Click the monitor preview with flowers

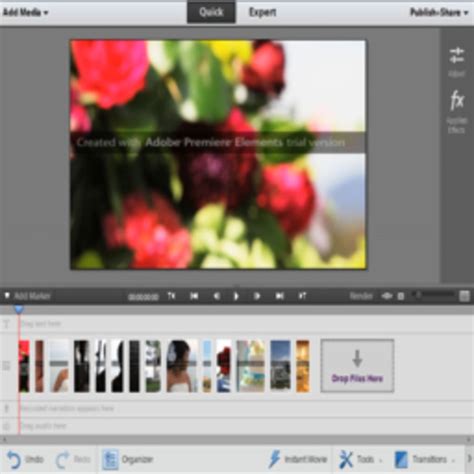coord(218,154)
